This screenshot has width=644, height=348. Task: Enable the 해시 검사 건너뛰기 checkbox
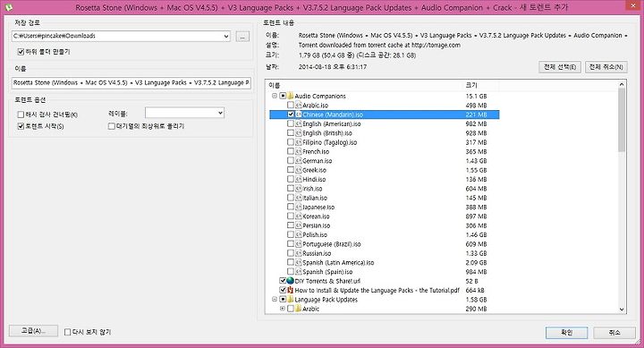click(x=21, y=115)
